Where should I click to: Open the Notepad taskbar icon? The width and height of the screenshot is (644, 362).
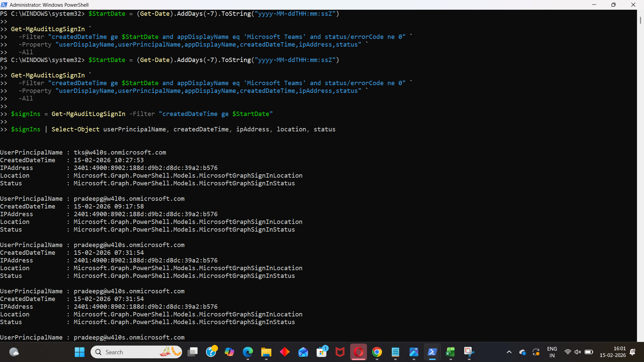[x=395, y=352]
